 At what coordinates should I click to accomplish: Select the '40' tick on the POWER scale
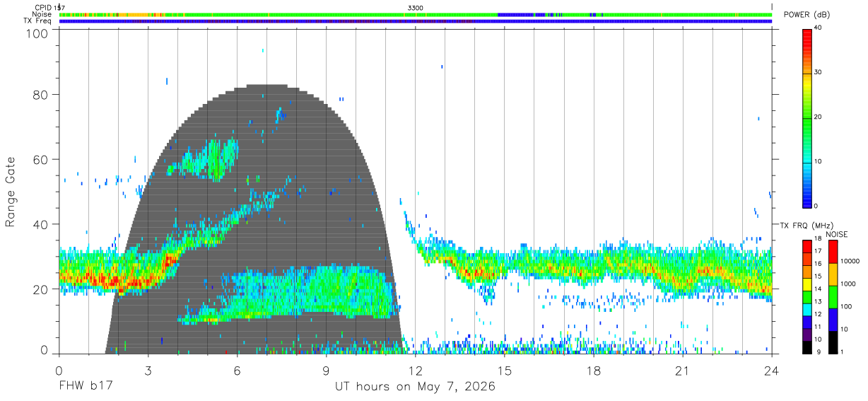click(819, 28)
